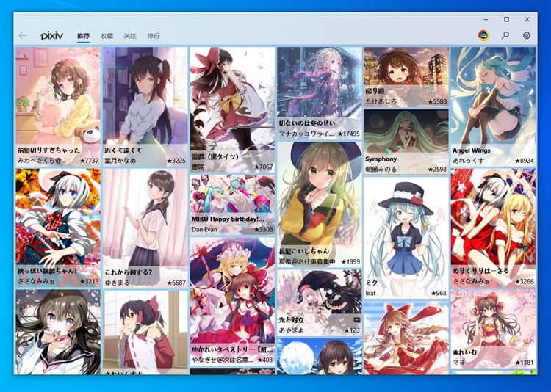
Task: Maximize the pixiv window
Action: [x=506, y=19]
